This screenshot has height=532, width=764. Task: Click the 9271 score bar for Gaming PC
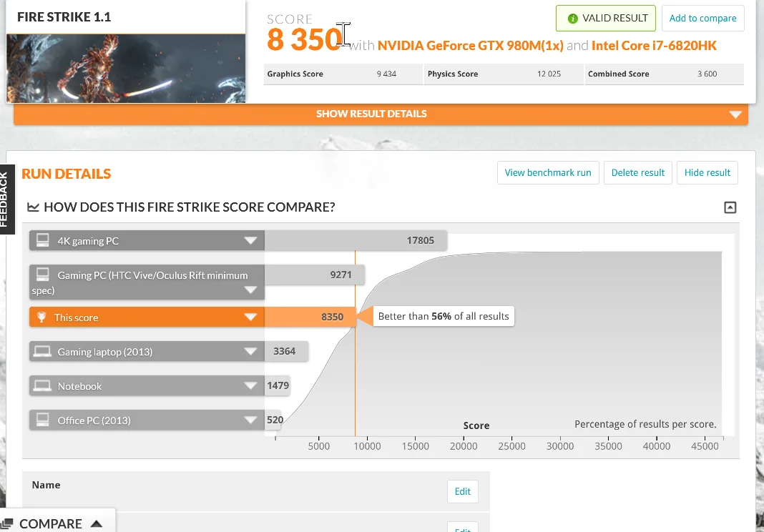point(315,275)
